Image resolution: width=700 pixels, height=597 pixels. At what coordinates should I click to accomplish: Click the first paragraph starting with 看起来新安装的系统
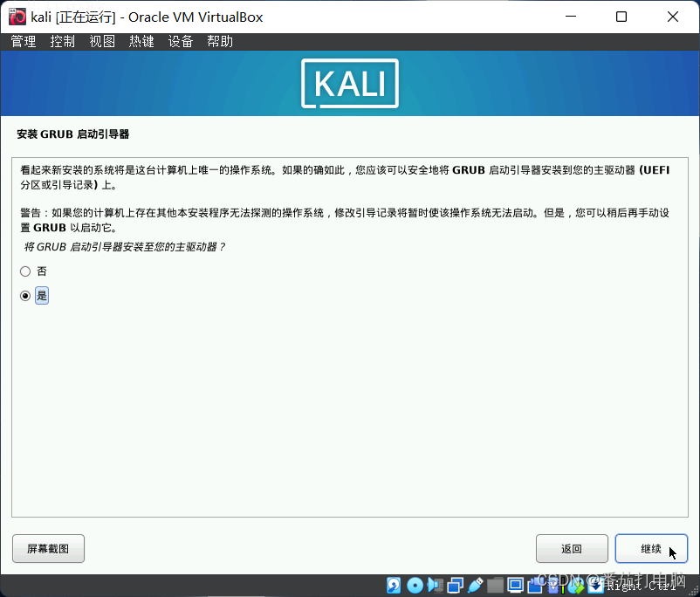tap(345, 177)
